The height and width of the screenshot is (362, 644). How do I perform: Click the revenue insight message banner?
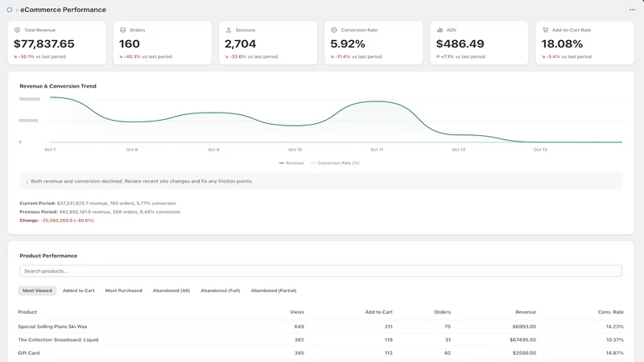coord(320,181)
